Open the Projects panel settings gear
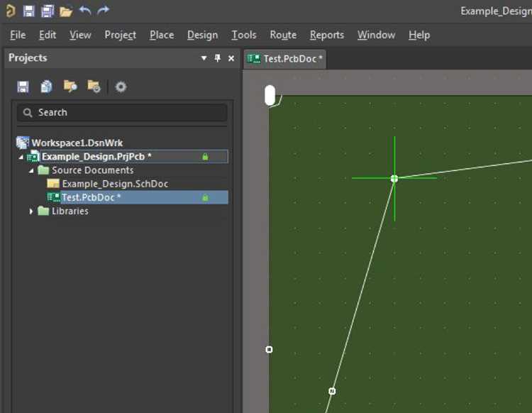Screen dimensions: 532x413 [x=121, y=87]
